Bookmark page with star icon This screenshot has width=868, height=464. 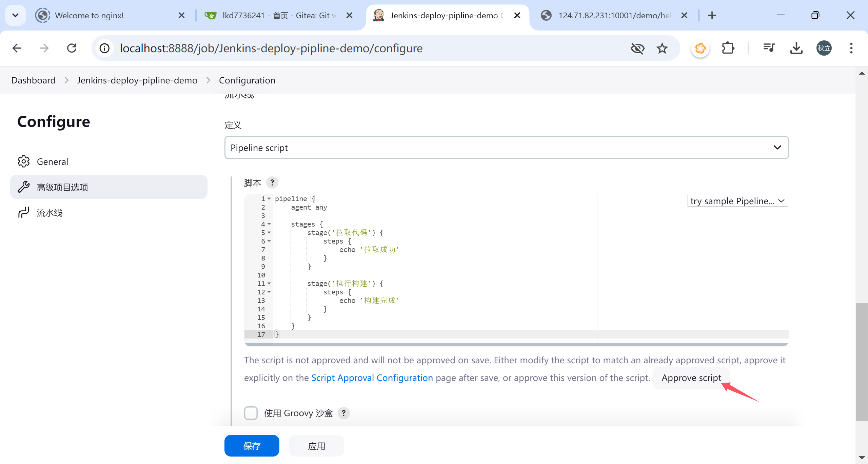pyautogui.click(x=662, y=48)
